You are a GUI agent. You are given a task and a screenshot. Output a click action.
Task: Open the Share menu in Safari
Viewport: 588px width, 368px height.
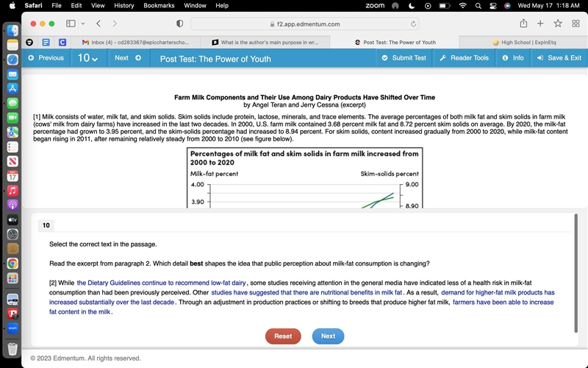523,24
